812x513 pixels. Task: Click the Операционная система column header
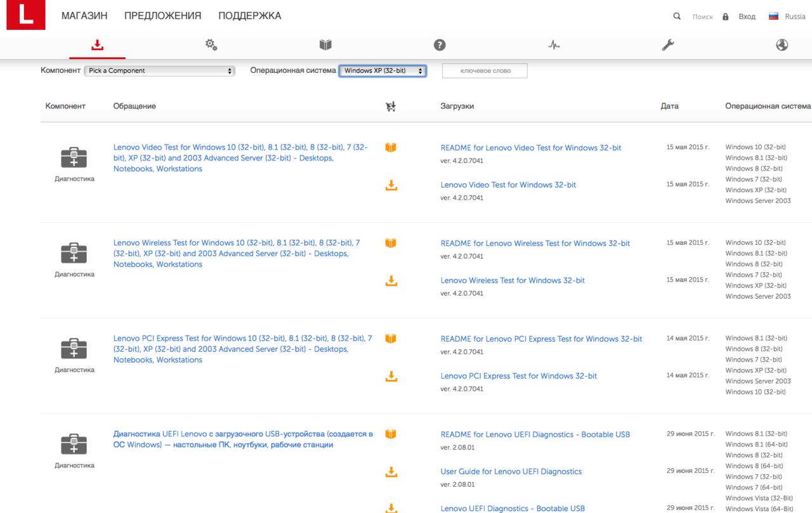click(x=768, y=107)
